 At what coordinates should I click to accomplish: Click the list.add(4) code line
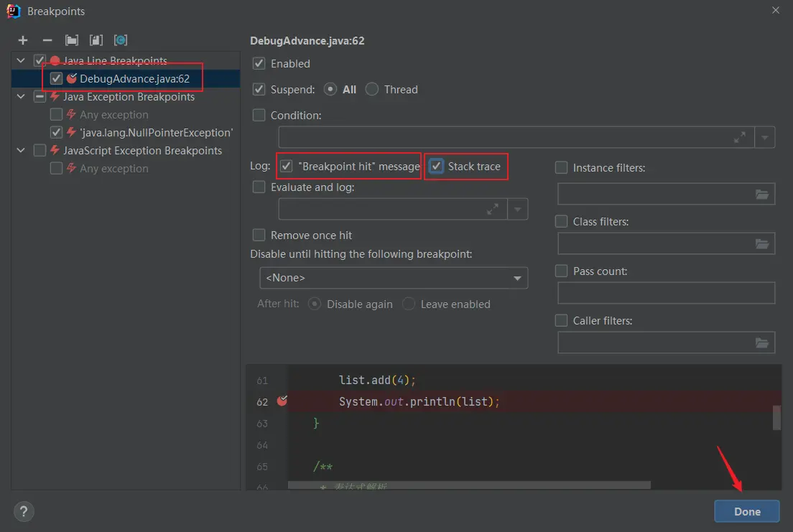[377, 380]
